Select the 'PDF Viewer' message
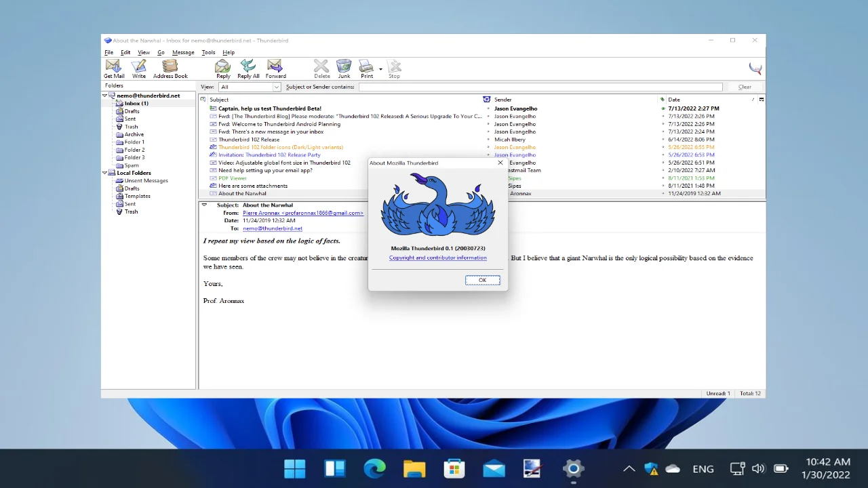This screenshot has height=488, width=868. pos(233,178)
